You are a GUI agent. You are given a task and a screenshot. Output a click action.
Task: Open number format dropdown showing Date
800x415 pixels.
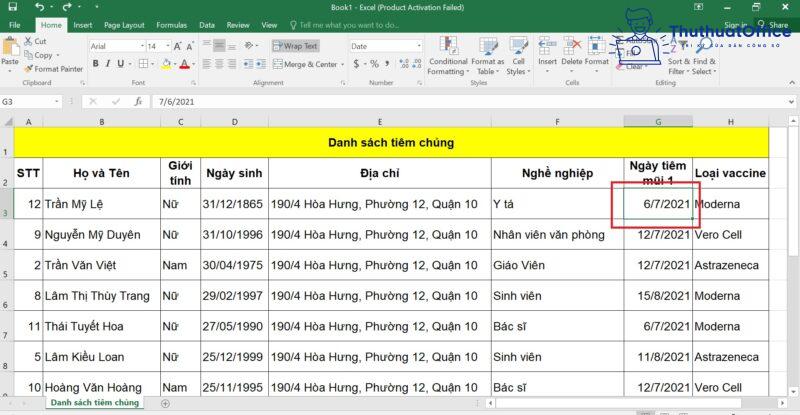point(419,46)
